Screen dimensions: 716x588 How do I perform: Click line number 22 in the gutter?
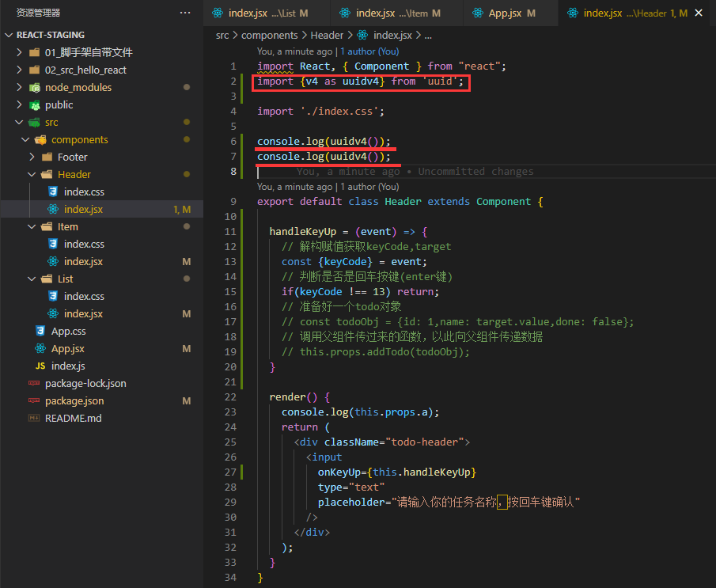(x=230, y=397)
